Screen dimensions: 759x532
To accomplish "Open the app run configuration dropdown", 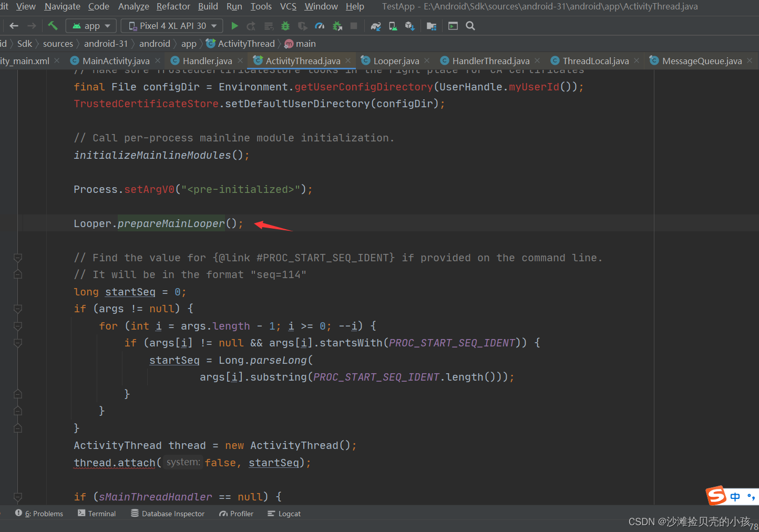I will click(90, 25).
